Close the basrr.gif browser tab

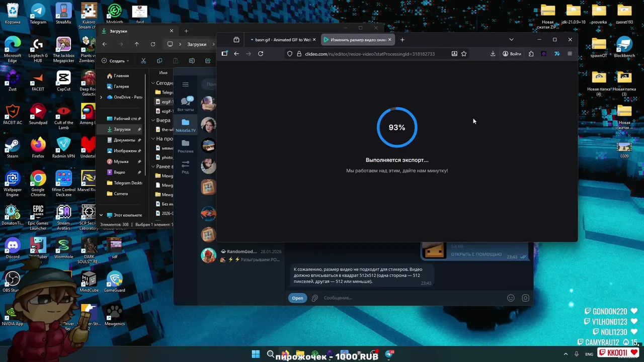click(x=314, y=40)
